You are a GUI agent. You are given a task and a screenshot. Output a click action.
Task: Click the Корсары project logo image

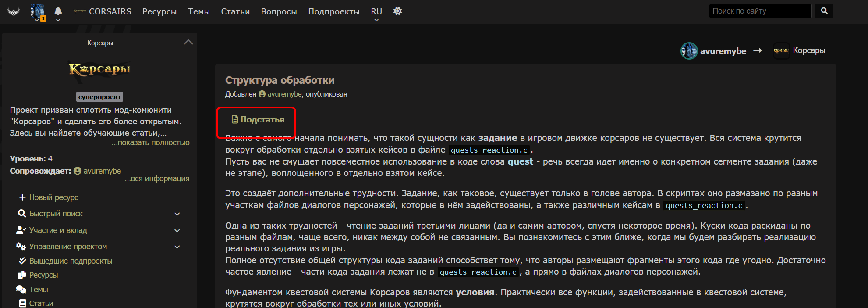100,70
